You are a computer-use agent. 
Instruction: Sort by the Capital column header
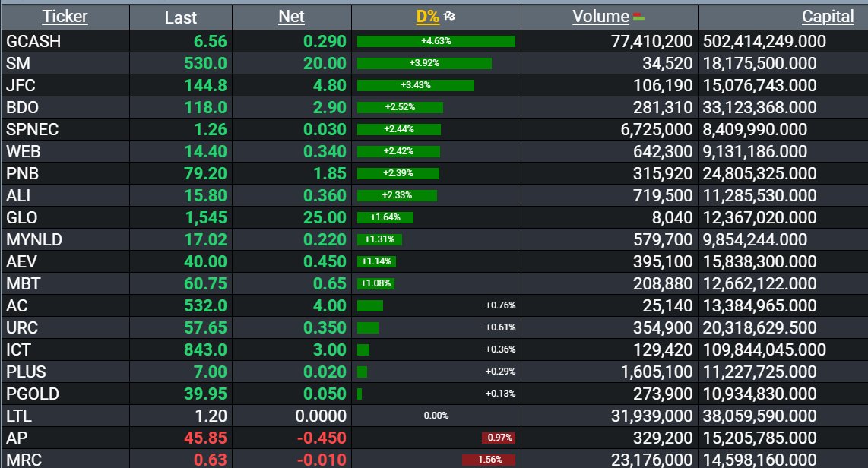(x=828, y=17)
